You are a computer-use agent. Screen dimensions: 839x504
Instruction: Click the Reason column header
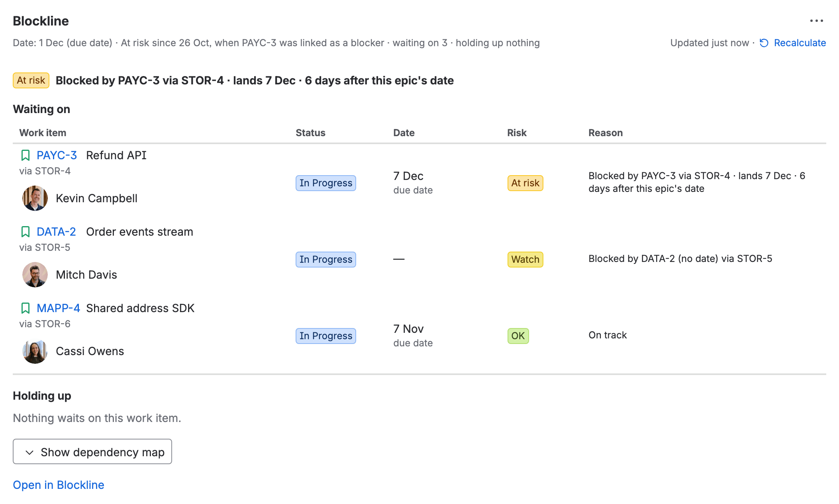606,133
